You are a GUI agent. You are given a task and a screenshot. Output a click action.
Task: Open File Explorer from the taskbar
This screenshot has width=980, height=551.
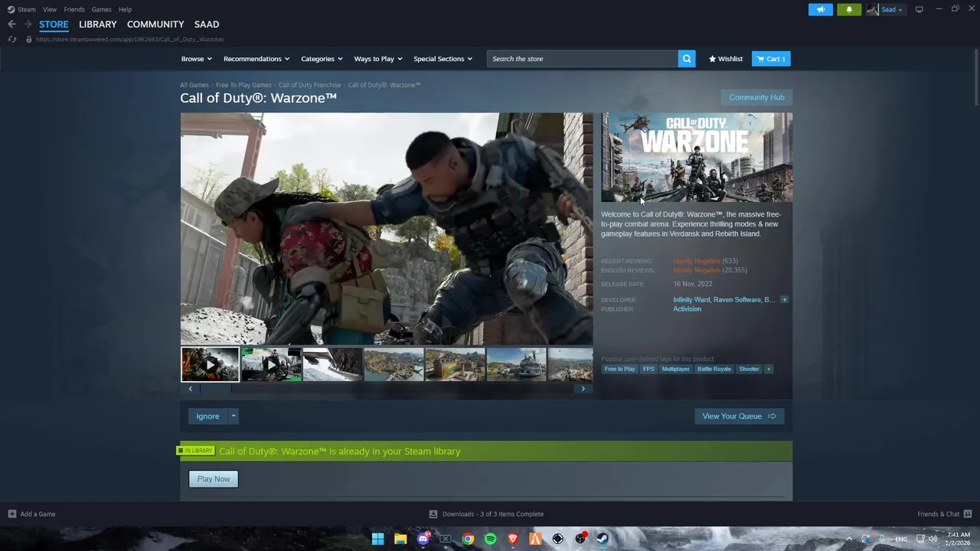click(x=400, y=539)
